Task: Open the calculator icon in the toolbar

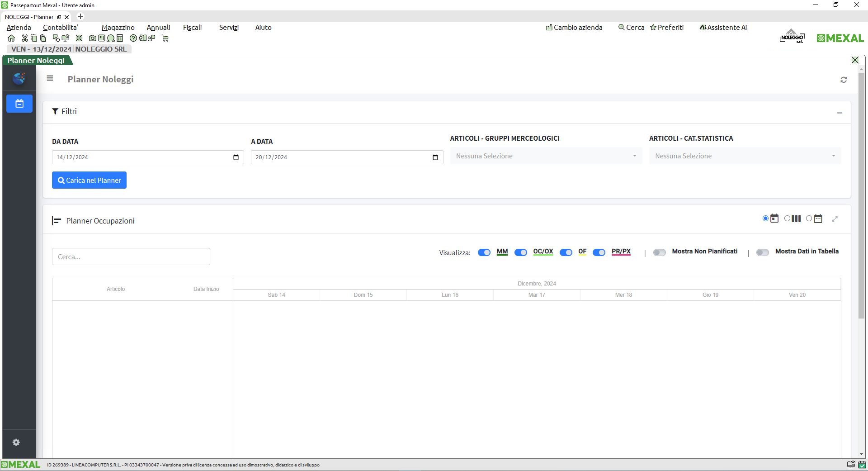Action: coord(120,38)
